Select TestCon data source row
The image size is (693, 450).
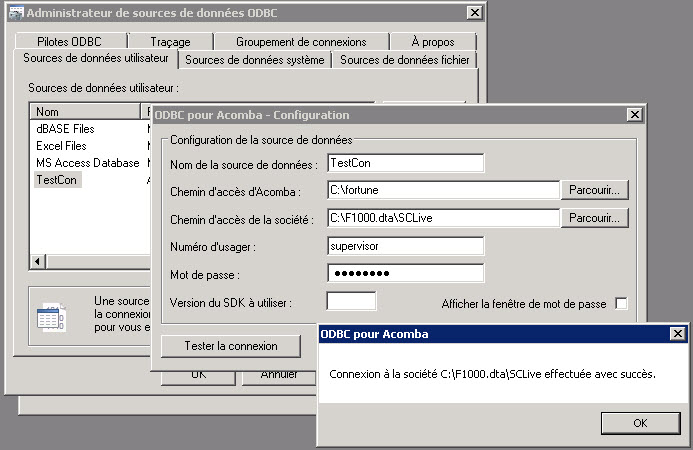(x=57, y=180)
